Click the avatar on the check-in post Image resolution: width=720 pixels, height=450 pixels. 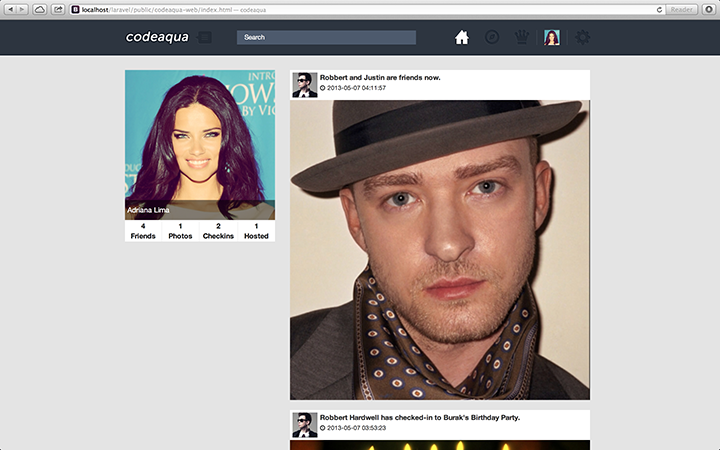pyautogui.click(x=304, y=425)
